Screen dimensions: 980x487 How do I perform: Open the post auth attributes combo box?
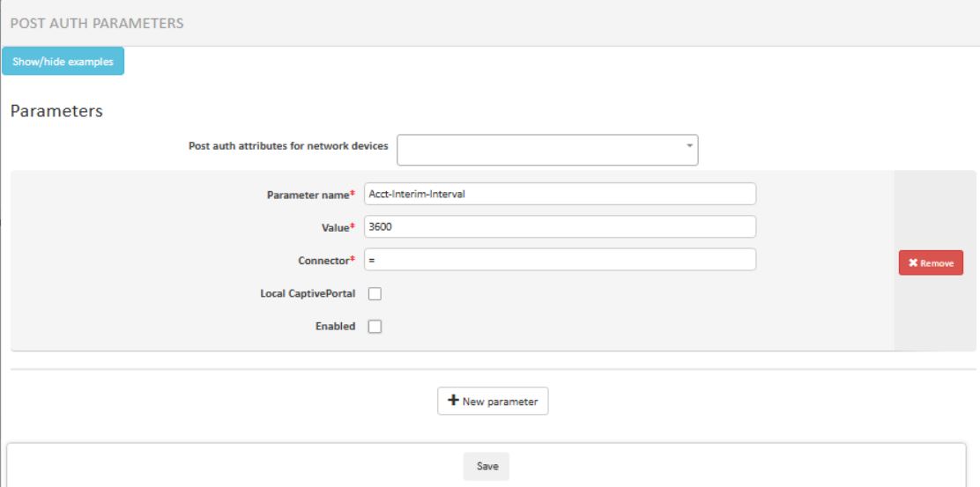point(546,150)
